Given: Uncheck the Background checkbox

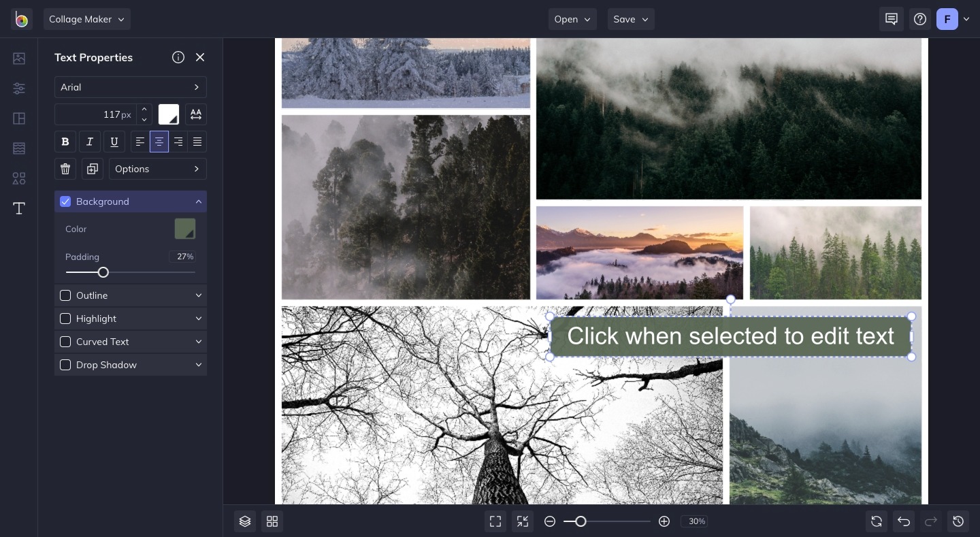Looking at the screenshot, I should coord(65,201).
